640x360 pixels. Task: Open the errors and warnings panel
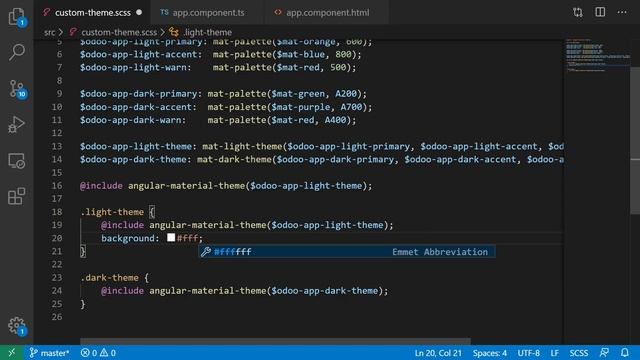click(98, 353)
